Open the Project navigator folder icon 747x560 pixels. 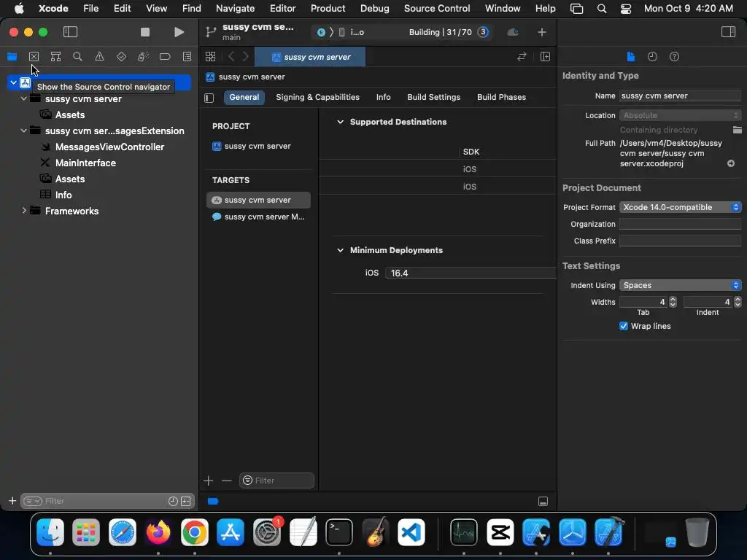pos(12,57)
